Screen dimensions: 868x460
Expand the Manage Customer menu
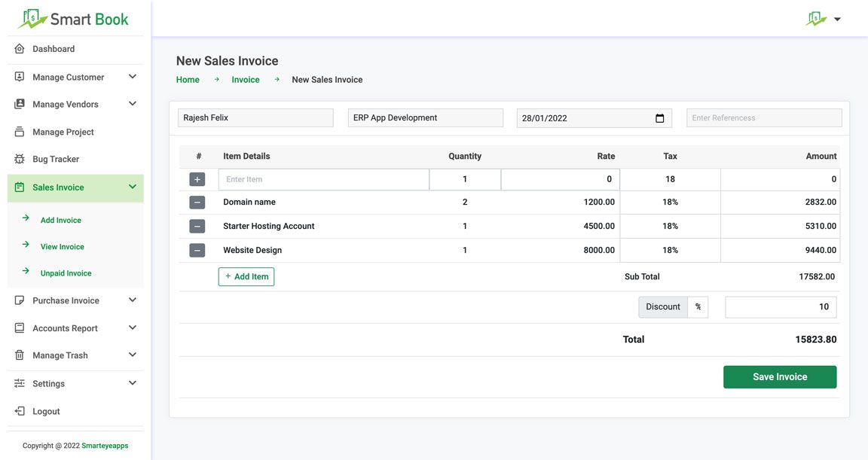(133, 77)
